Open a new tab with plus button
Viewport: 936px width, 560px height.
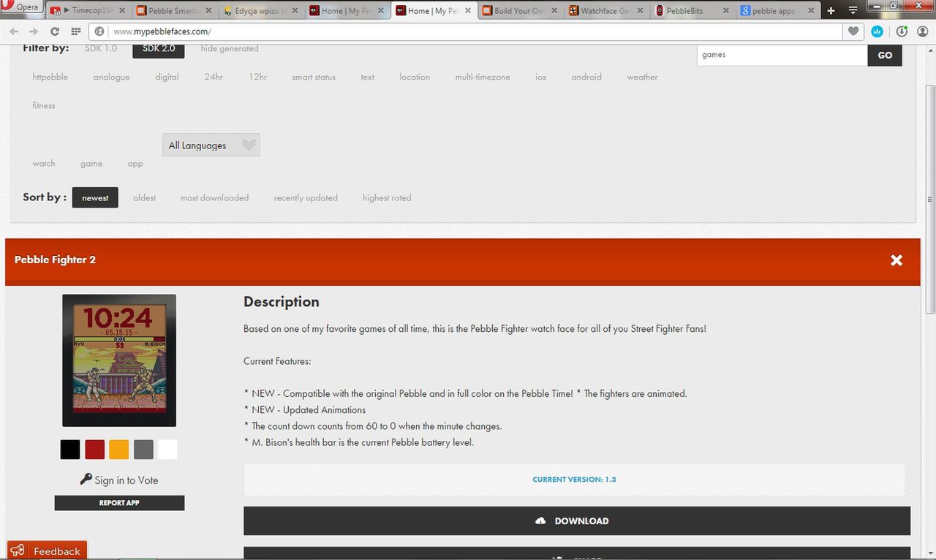tap(831, 11)
